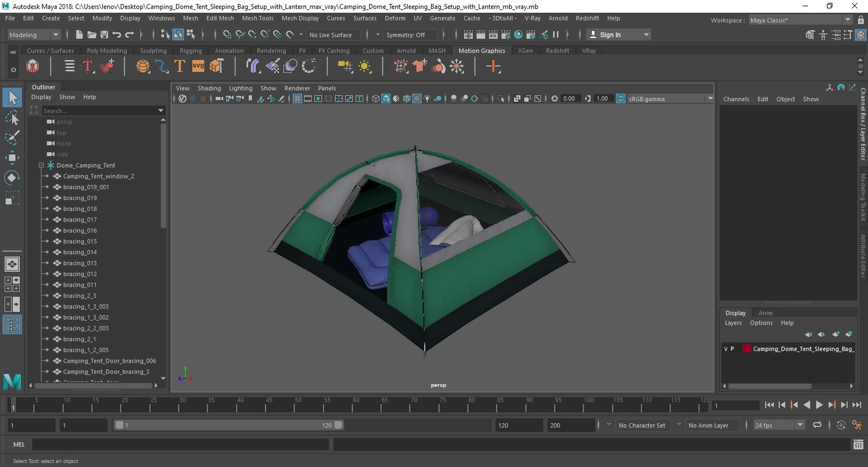The image size is (868, 467).
Task: Open the Sign In dropdown
Action: click(618, 35)
